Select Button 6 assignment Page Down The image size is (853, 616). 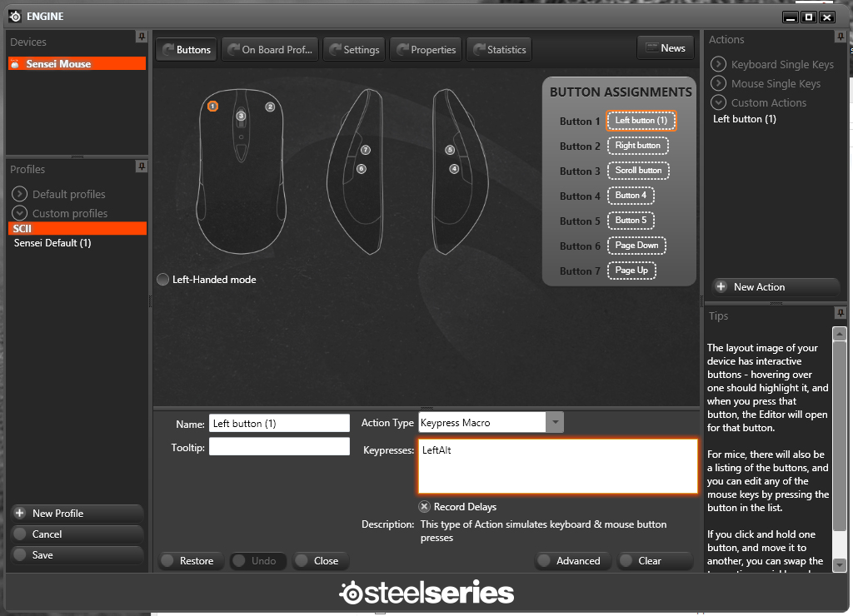tap(636, 246)
